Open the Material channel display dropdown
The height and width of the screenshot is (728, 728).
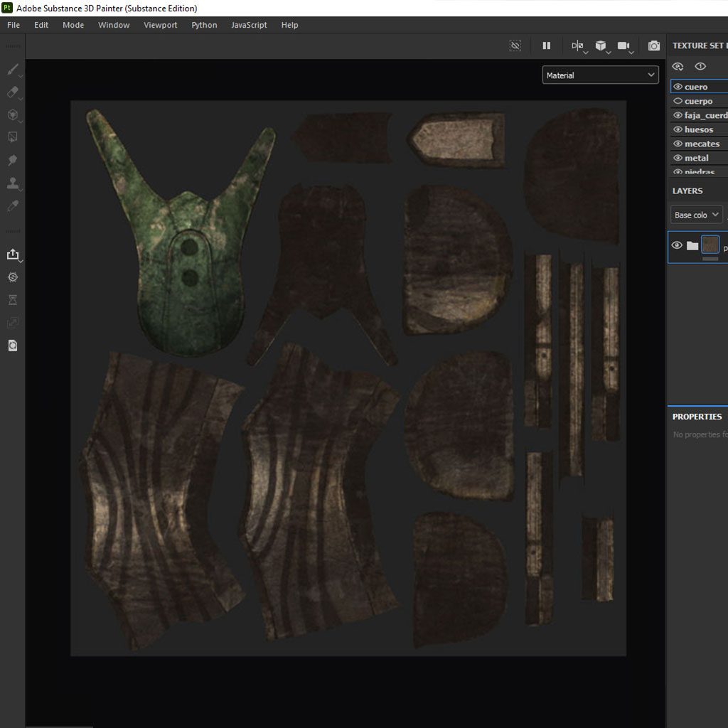(600, 75)
